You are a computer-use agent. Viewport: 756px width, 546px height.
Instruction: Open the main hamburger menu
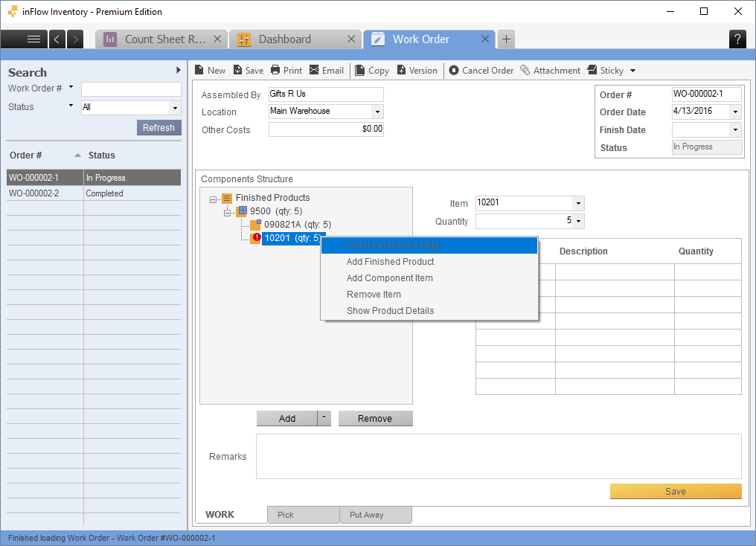coord(33,39)
